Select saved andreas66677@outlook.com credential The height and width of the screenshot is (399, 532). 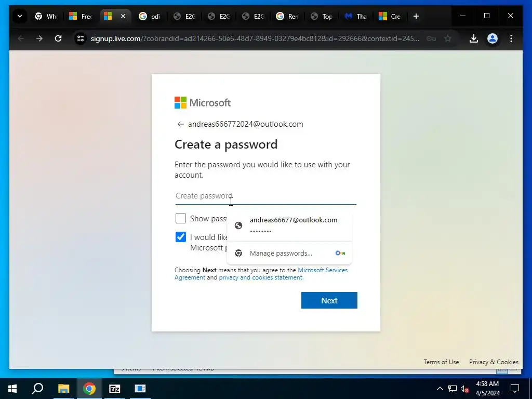pyautogui.click(x=289, y=225)
